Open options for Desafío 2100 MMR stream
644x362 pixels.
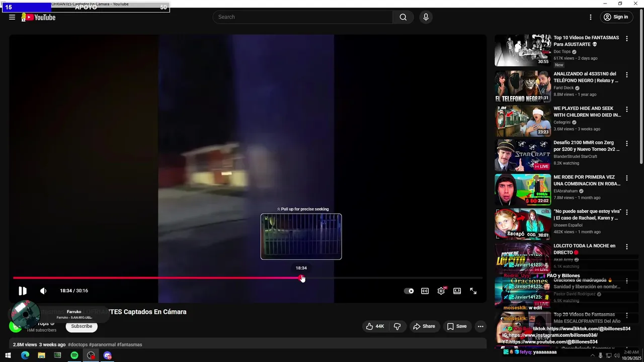tap(627, 143)
